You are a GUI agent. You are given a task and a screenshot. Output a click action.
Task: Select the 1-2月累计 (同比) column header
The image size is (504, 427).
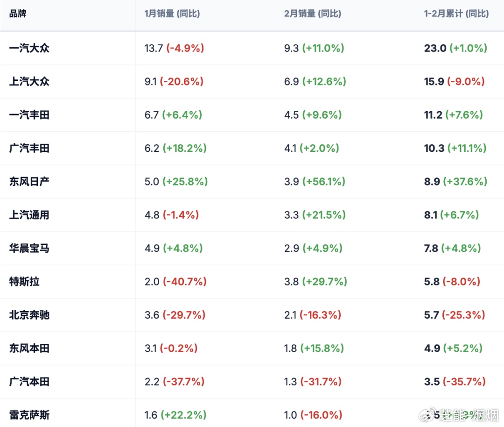coord(456,14)
